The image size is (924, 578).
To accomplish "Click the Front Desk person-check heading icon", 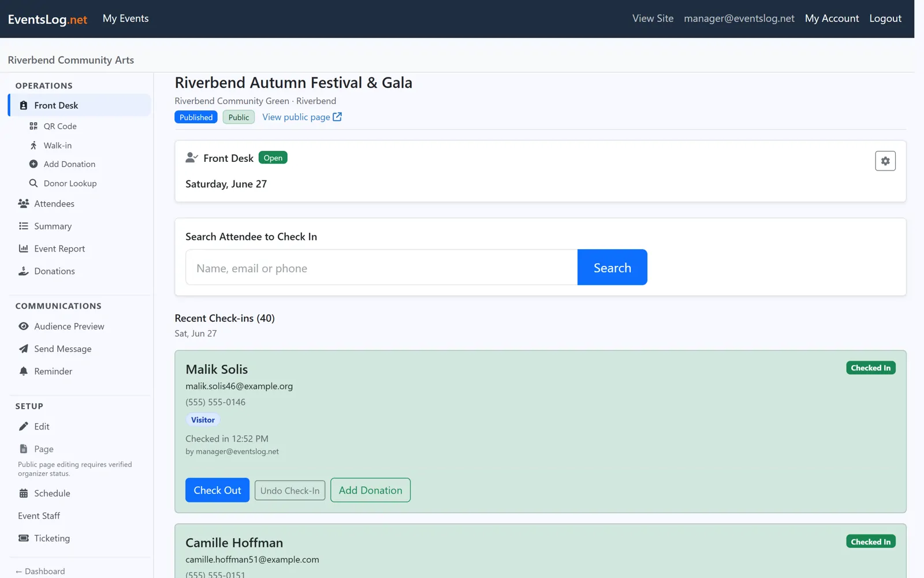I will (192, 157).
